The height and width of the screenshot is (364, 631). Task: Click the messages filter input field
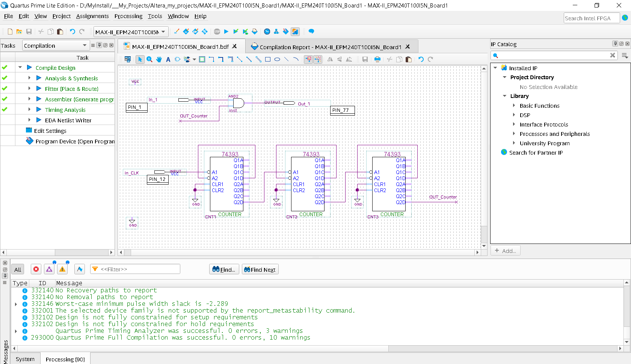tap(135, 269)
